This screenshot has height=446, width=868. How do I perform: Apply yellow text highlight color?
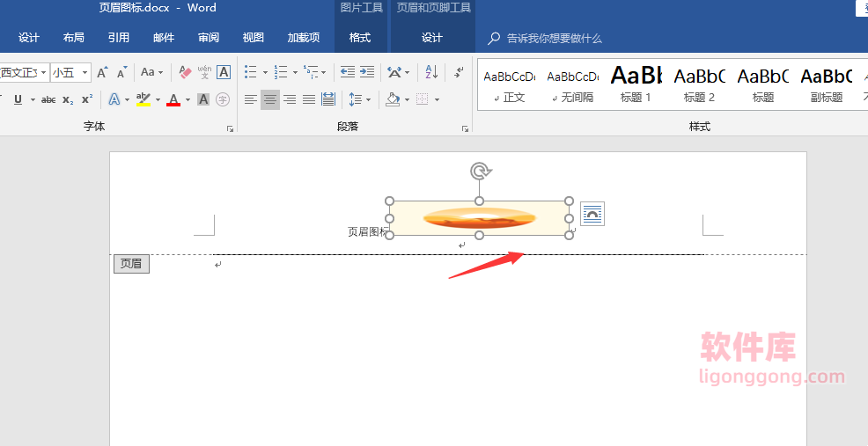(x=143, y=99)
